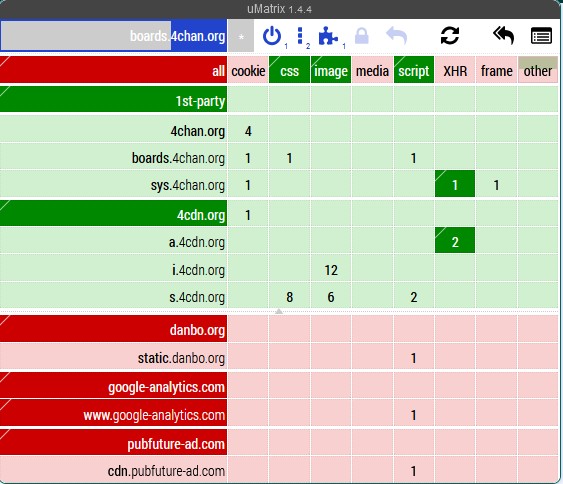Image resolution: width=563 pixels, height=484 pixels.
Task: Collapse blacklisted rows with small triangle
Action: pyautogui.click(x=279, y=311)
